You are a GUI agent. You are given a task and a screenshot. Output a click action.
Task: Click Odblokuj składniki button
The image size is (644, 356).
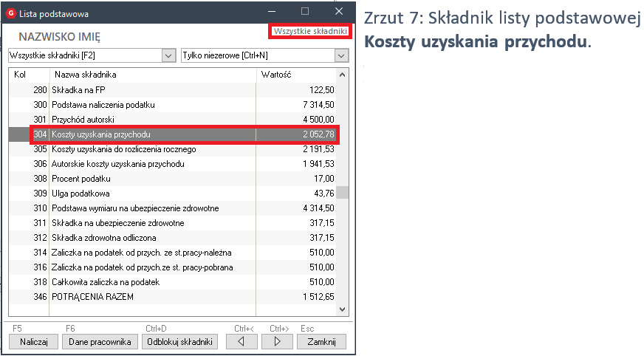pyautogui.click(x=180, y=342)
